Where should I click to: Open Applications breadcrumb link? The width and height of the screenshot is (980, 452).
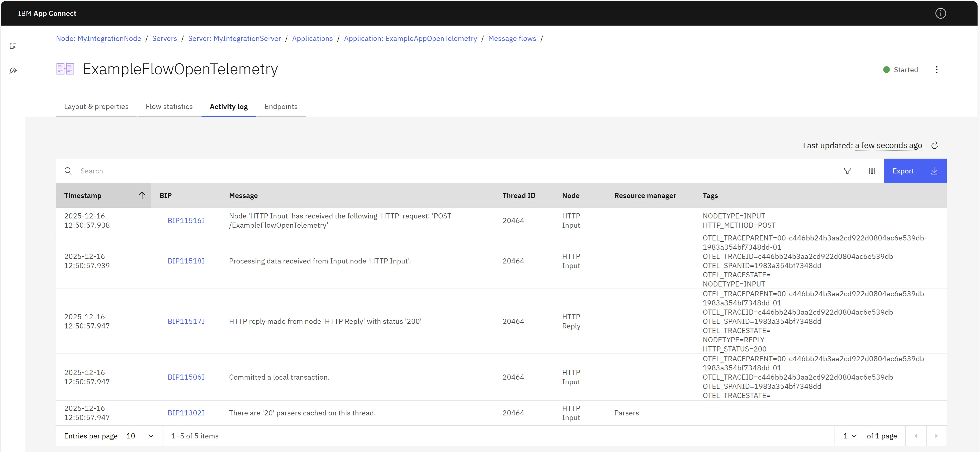[312, 38]
